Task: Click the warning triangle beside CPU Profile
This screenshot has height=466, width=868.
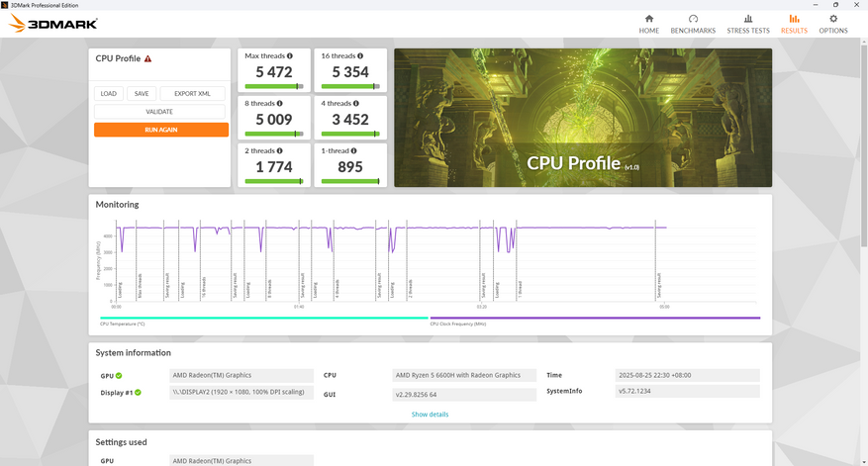Action: point(147,58)
